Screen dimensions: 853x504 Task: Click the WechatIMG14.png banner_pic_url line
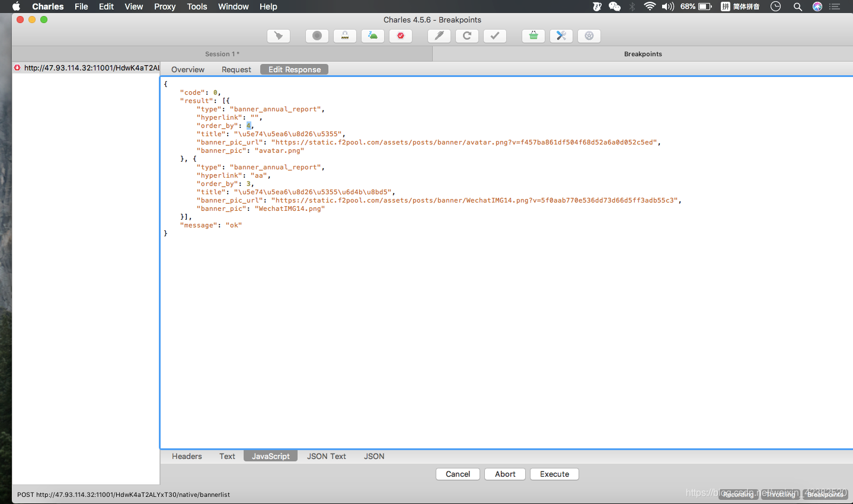pos(439,200)
